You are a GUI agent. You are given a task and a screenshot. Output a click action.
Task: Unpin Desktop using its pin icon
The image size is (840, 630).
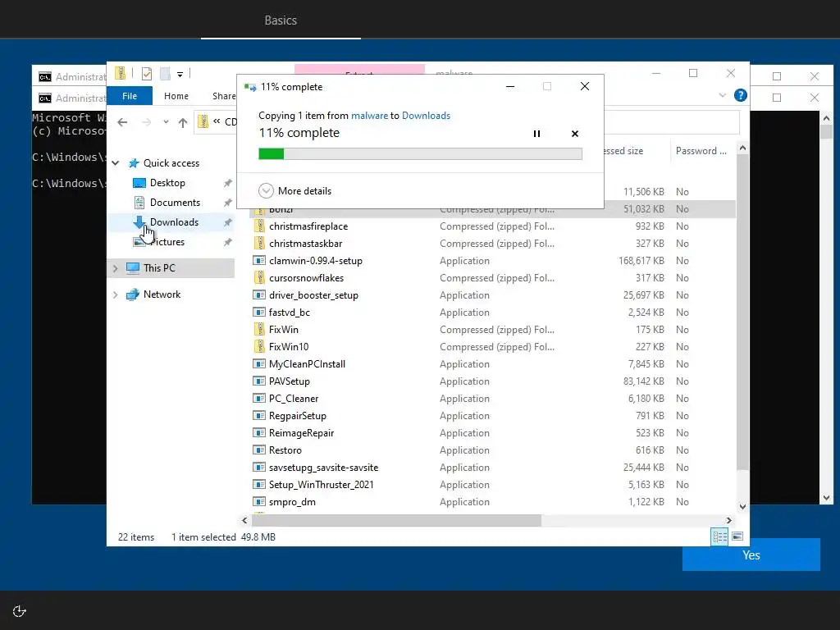pyautogui.click(x=228, y=183)
